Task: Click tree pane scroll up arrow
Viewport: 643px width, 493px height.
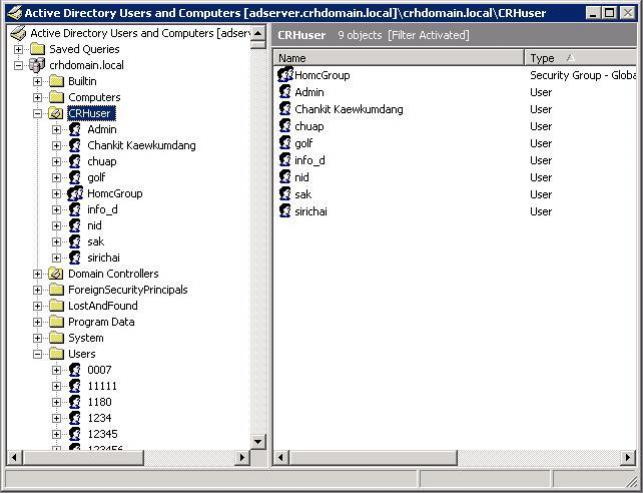Action: (x=258, y=33)
